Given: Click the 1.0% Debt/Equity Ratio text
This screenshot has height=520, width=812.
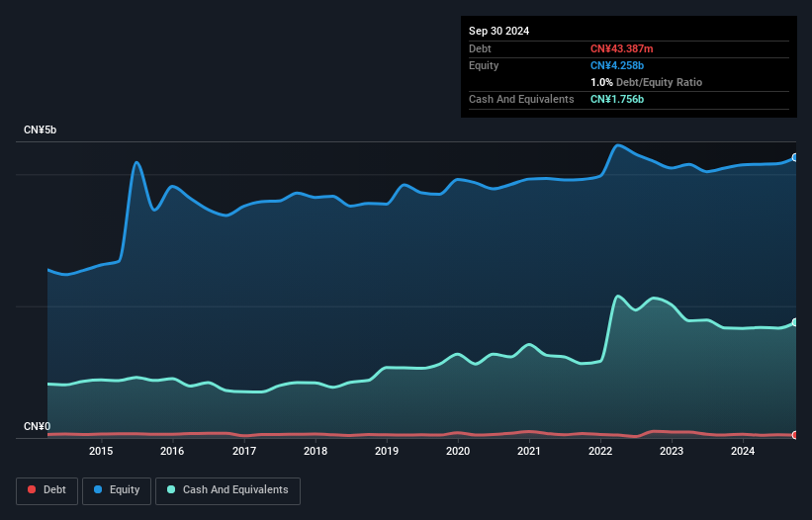Looking at the screenshot, I should click(x=646, y=82).
